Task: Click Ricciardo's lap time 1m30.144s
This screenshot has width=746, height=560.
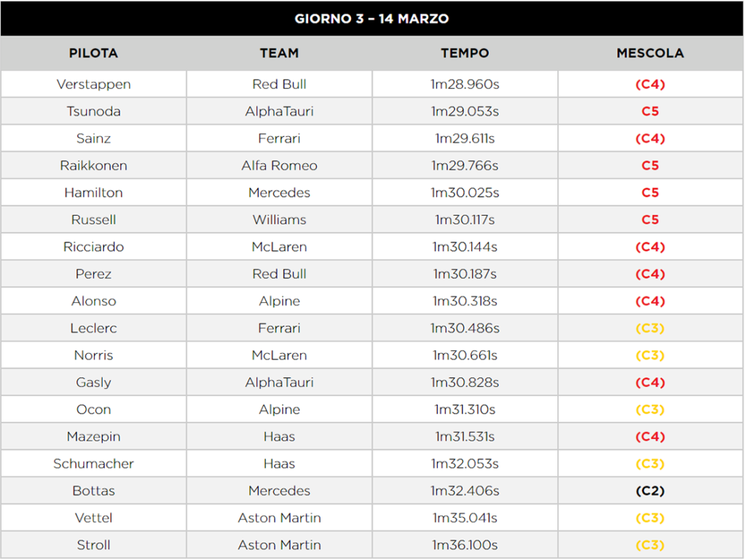Action: click(x=465, y=247)
